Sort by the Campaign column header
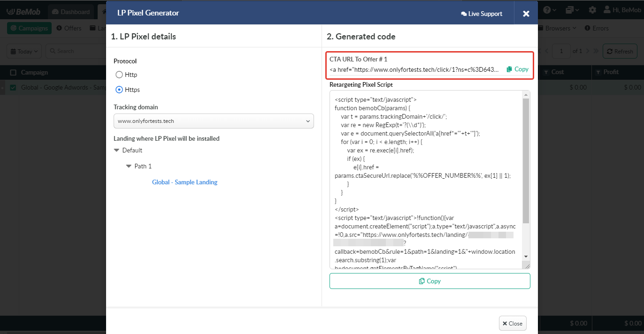 click(x=34, y=73)
